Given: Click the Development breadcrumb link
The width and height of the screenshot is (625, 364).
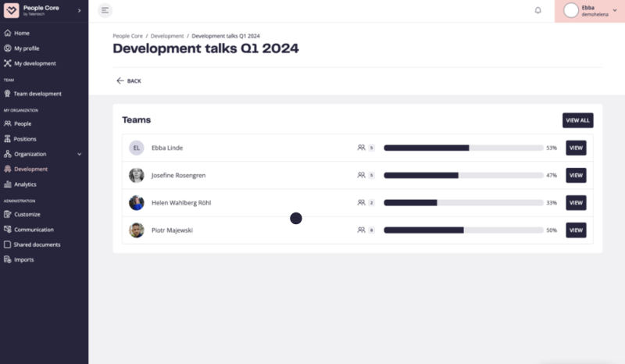Looking at the screenshot, I should [x=167, y=36].
